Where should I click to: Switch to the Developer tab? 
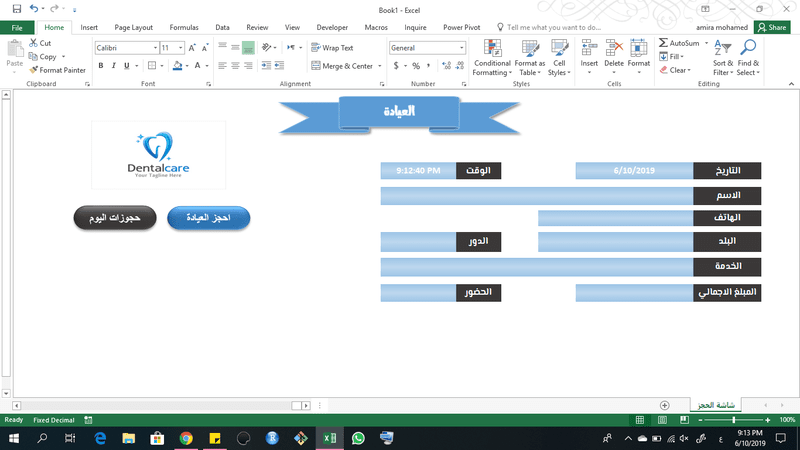click(332, 28)
